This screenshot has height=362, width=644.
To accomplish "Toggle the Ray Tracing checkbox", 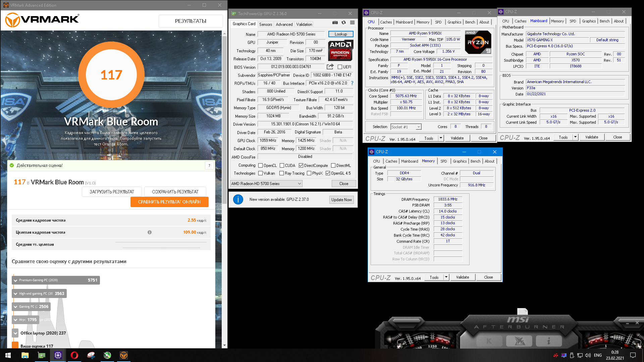I will 281,173.
